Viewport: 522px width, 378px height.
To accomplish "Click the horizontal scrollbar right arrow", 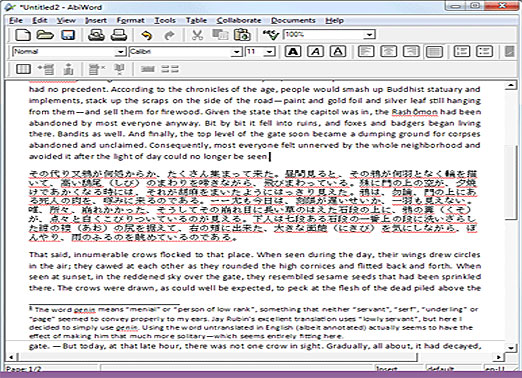I will click(x=499, y=357).
